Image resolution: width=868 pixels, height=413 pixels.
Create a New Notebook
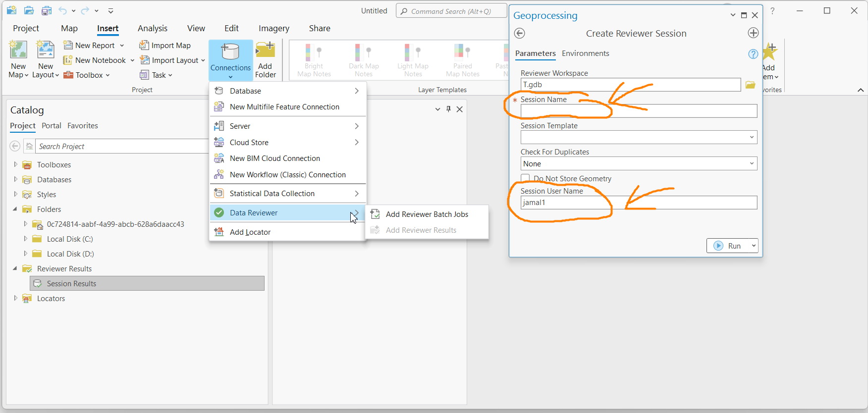99,60
